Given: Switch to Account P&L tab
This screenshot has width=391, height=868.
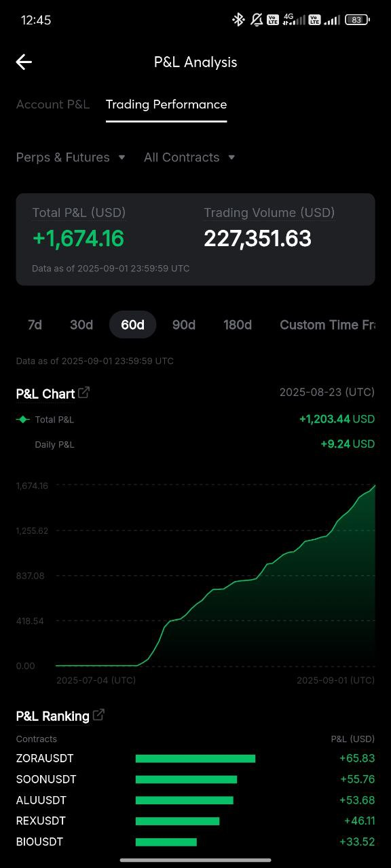Looking at the screenshot, I should click(53, 104).
